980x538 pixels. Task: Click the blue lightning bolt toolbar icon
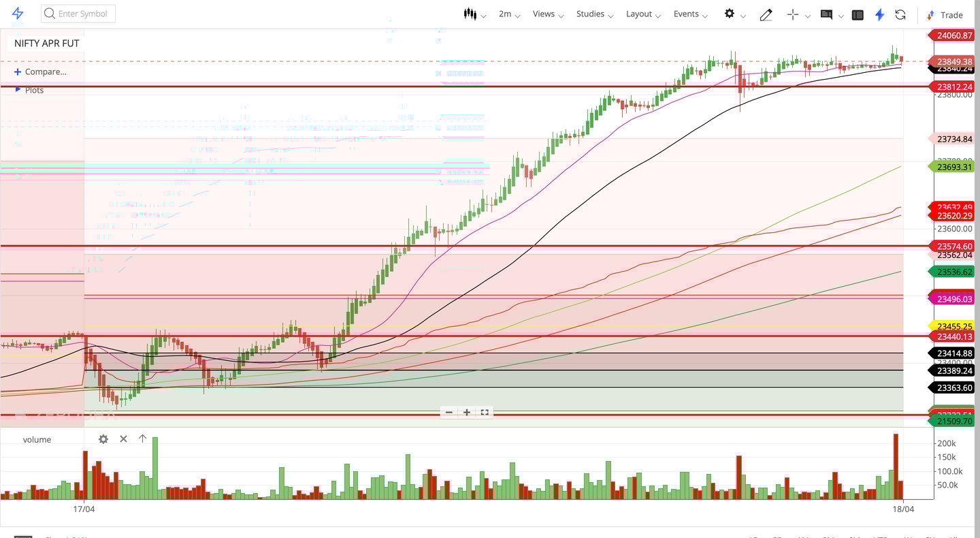pyautogui.click(x=879, y=14)
